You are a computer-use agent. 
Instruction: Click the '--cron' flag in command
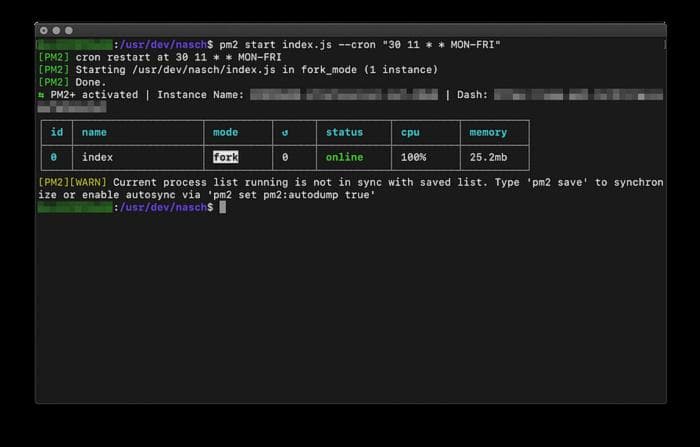point(357,45)
